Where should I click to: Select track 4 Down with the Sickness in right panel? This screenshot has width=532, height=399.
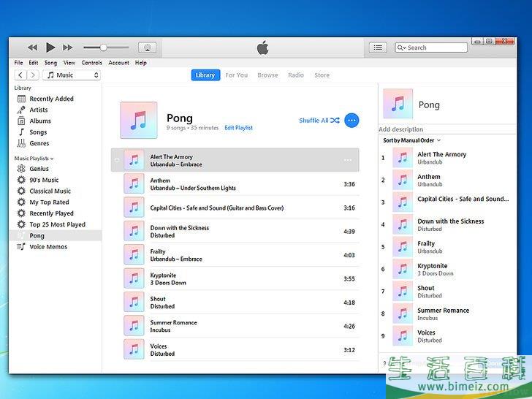(447, 224)
